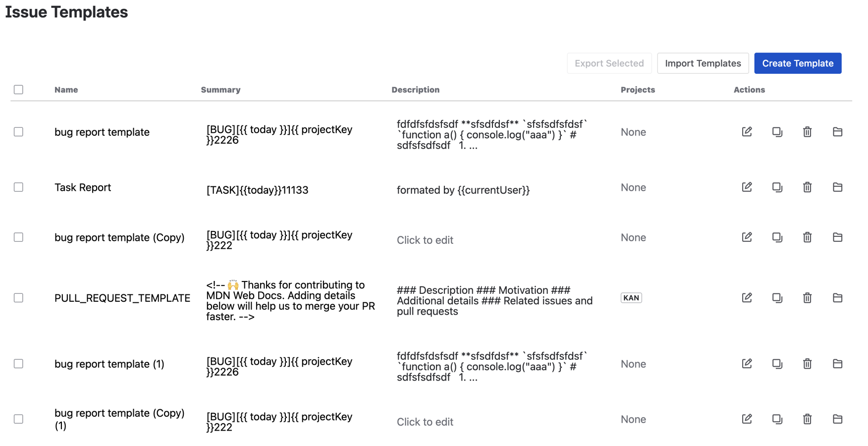Duplicate the PULL_REQUEST_TEMPLATE template
Screen dimensions: 868x446
pyautogui.click(x=777, y=298)
